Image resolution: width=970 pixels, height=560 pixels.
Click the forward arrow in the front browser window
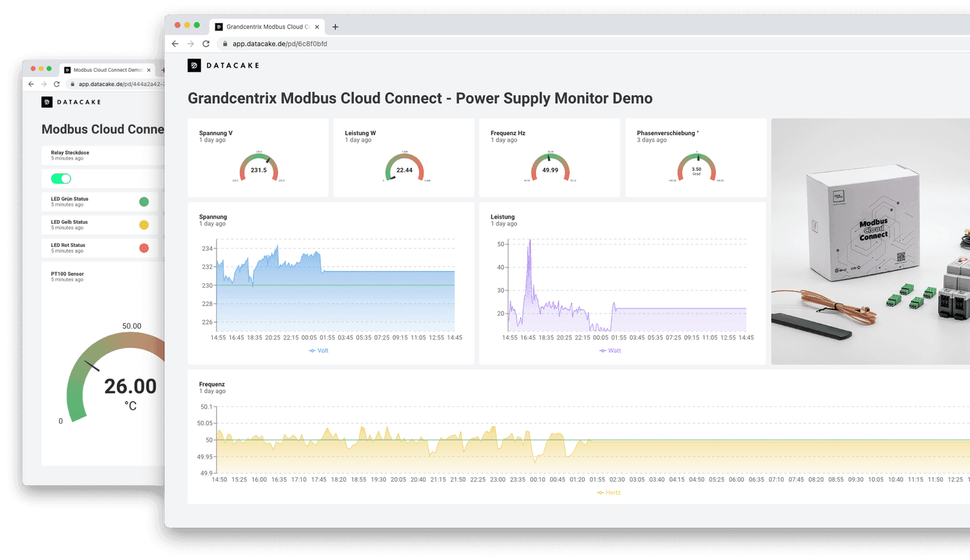(190, 44)
